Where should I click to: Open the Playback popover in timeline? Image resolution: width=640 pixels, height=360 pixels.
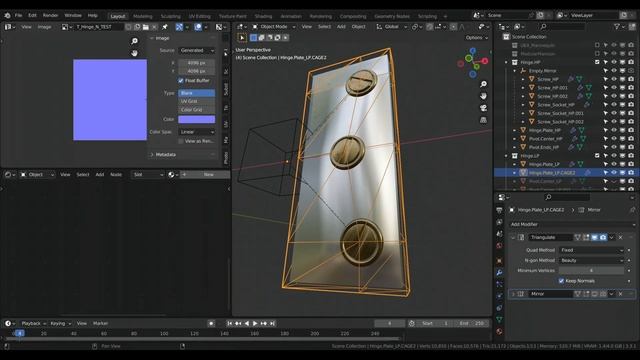33,323
